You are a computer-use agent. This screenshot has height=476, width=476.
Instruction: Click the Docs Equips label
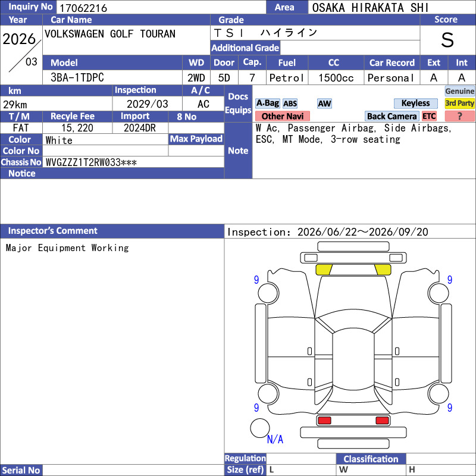[238, 104]
